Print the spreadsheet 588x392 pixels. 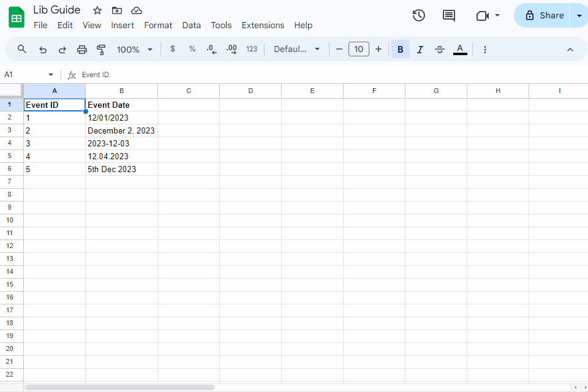[81, 50]
